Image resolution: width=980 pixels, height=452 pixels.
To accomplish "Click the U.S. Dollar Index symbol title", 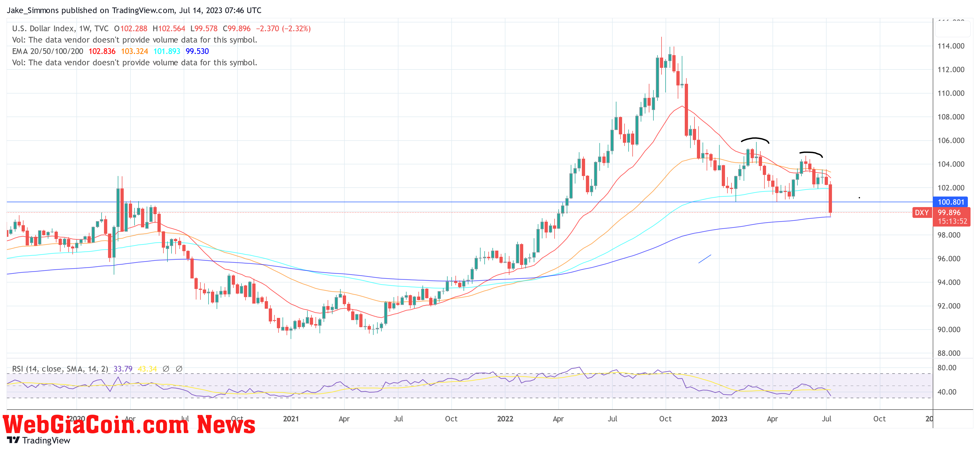I will 60,29.
